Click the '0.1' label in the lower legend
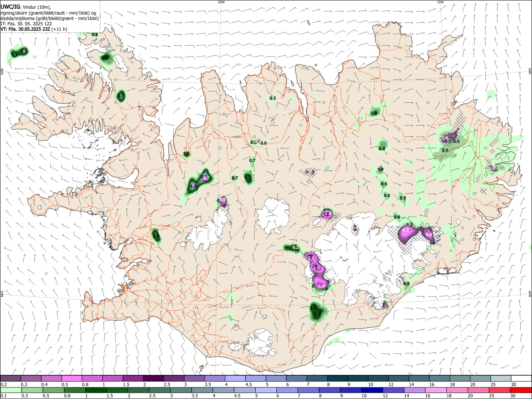The width and height of the screenshot is (532, 399). pos(3,396)
